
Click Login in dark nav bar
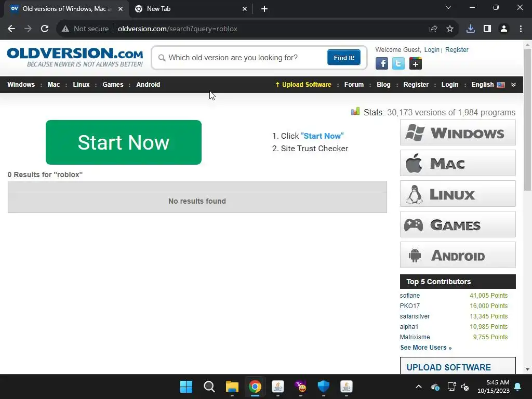(450, 85)
